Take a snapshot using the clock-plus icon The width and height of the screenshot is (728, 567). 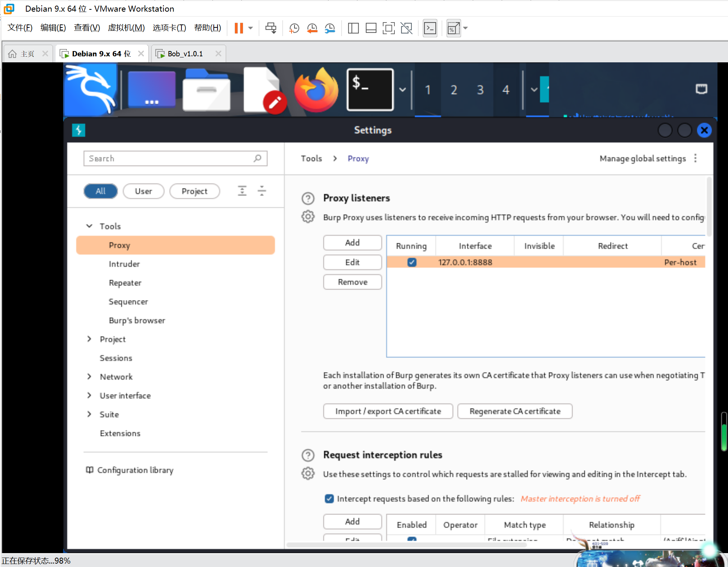pyautogui.click(x=294, y=28)
